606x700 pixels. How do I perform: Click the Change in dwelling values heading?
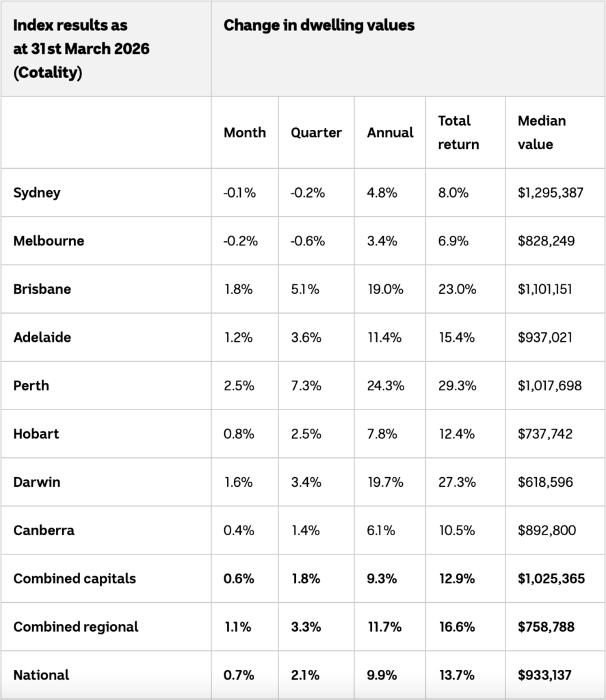(319, 25)
